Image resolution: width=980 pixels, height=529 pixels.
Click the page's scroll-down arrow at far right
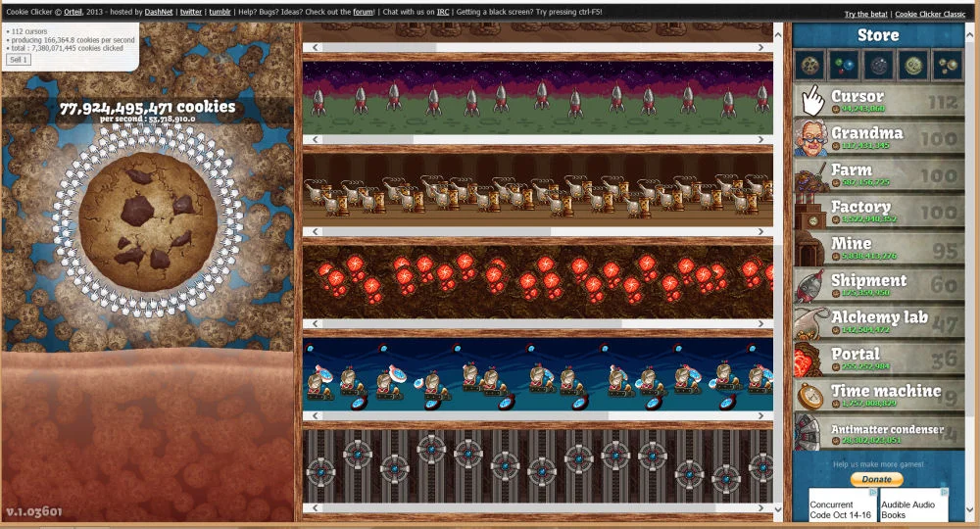point(970,509)
